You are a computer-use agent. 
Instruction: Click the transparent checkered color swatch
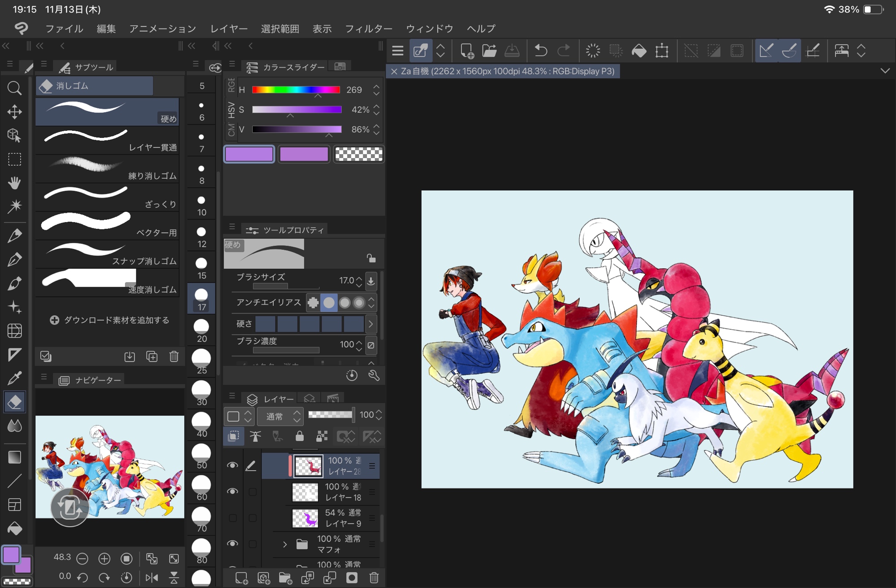click(x=358, y=154)
